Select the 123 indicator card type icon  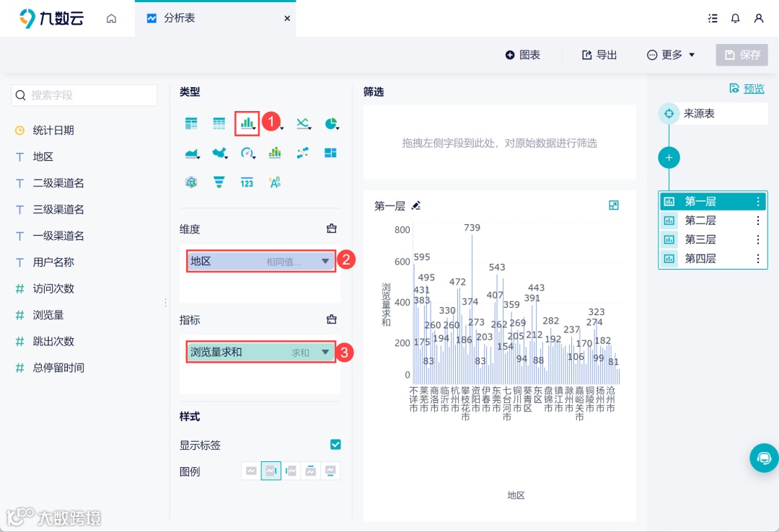pos(247,182)
